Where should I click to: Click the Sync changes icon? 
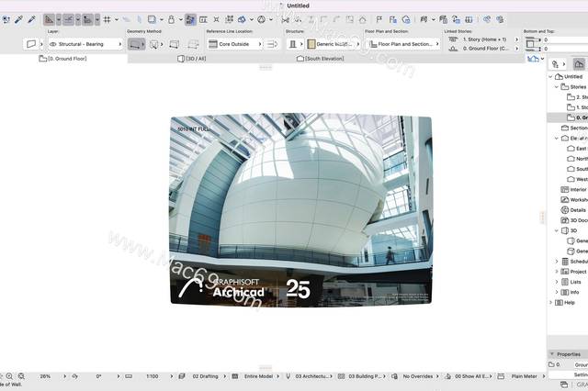tap(456, 19)
